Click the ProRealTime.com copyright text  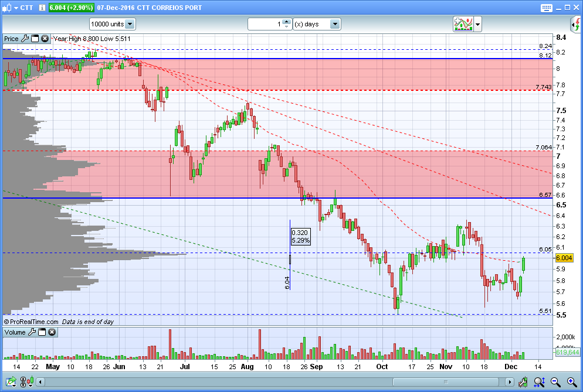click(31, 322)
